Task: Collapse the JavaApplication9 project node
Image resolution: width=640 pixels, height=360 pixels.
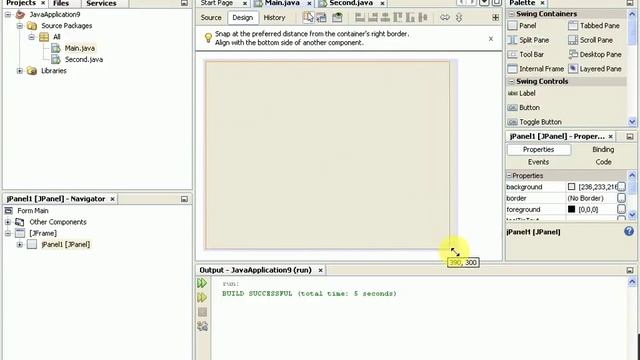Action: coord(8,15)
